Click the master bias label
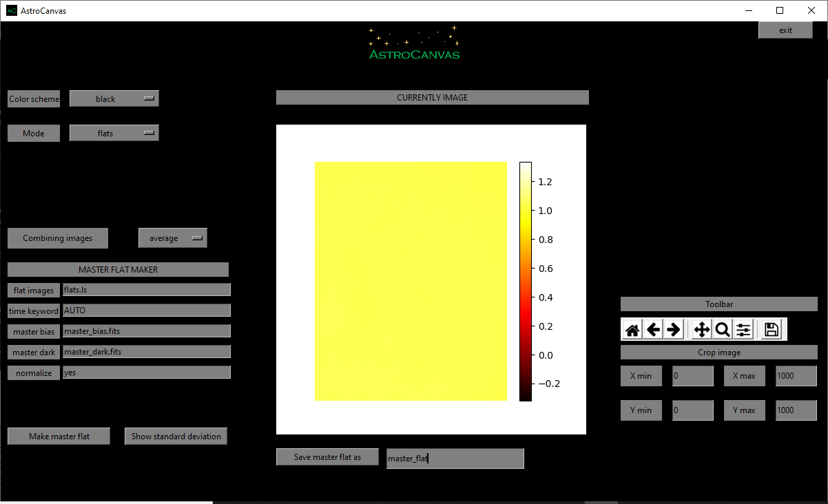Screen dimensions: 828x504 click(x=34, y=331)
